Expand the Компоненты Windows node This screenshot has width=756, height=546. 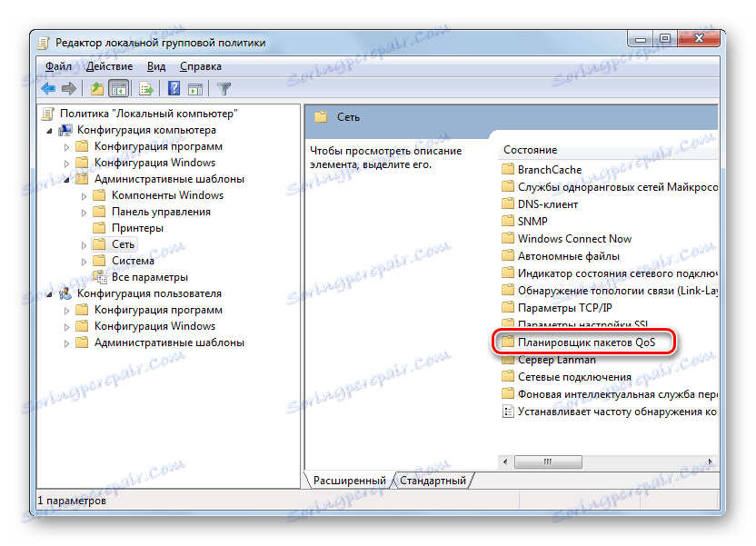coord(84,196)
